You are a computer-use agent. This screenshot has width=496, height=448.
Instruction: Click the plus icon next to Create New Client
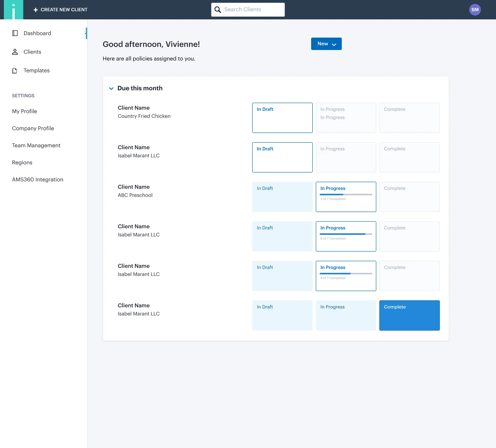coord(36,9)
